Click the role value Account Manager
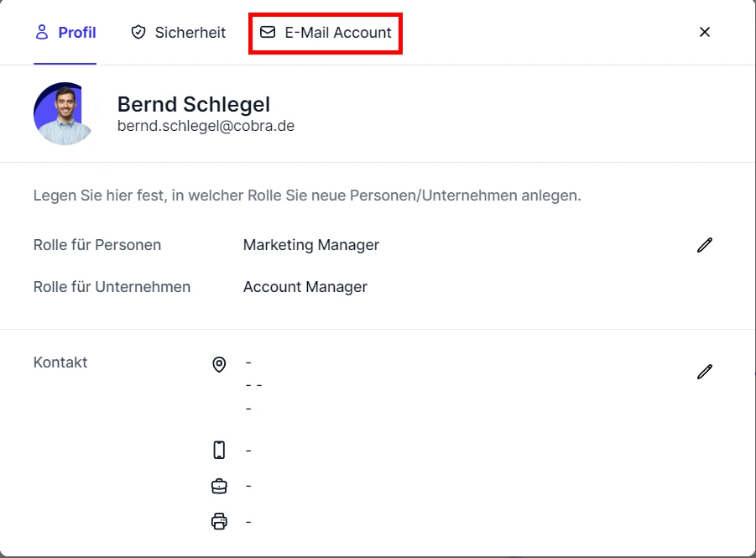This screenshot has height=558, width=756. [305, 287]
